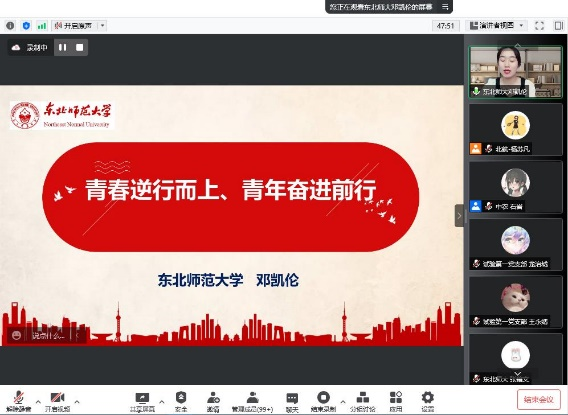Screen dimensions: 568x415
Task: Click the red end meeting button
Action: 538,399
